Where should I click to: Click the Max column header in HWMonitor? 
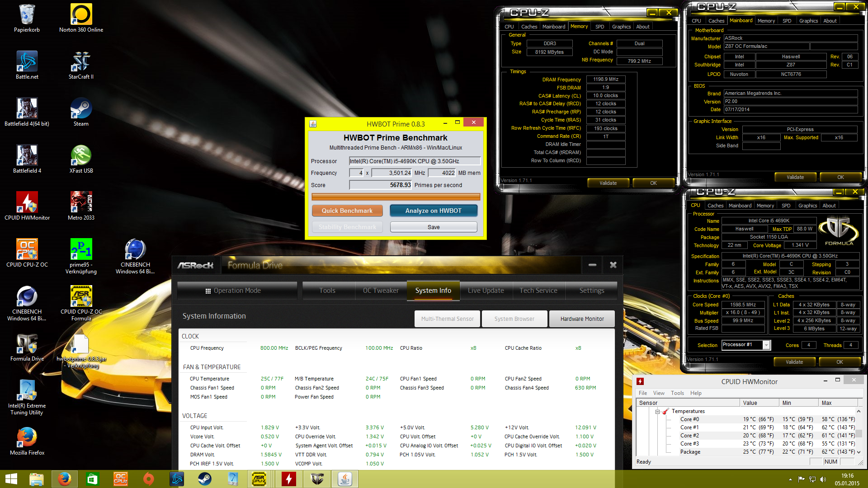pos(838,403)
